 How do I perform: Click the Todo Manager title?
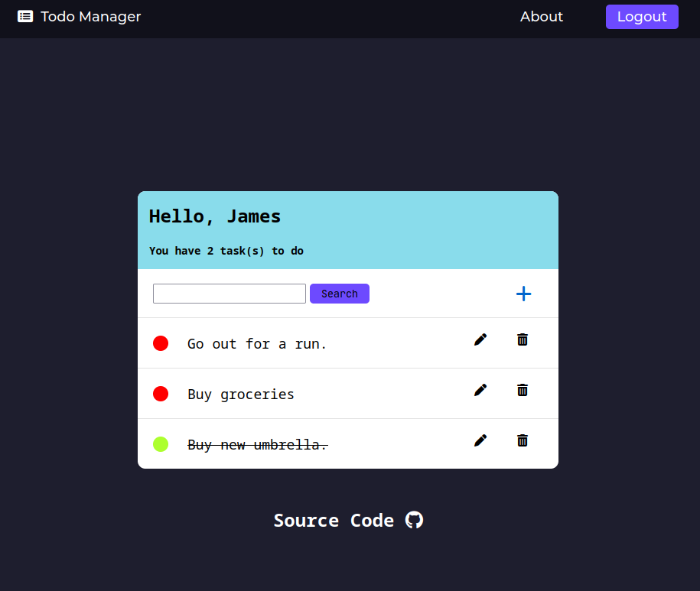[89, 16]
